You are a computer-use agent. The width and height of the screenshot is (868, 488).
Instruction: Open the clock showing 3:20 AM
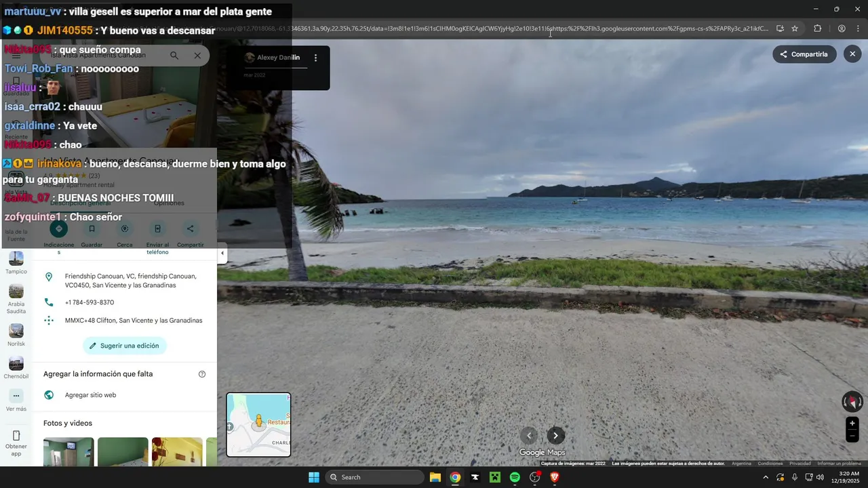point(846,477)
